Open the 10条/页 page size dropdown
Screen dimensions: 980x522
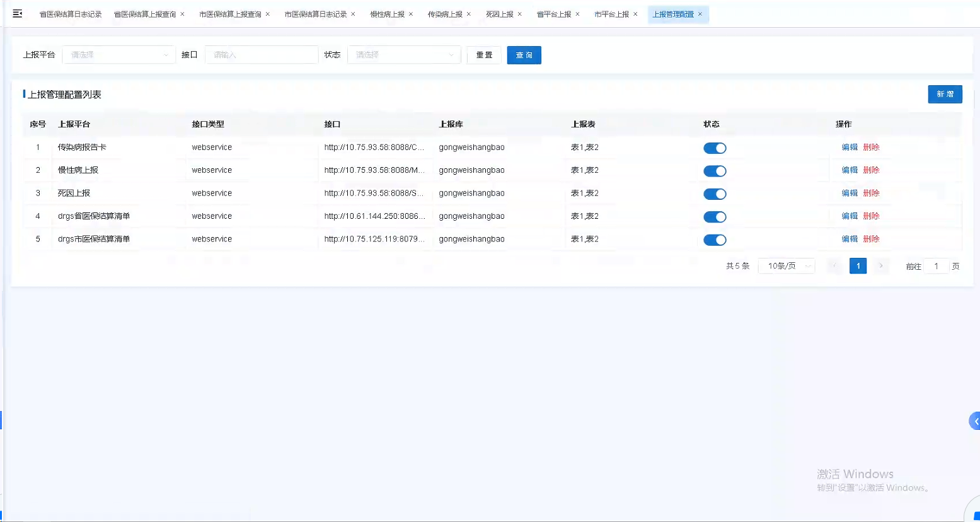pos(787,266)
